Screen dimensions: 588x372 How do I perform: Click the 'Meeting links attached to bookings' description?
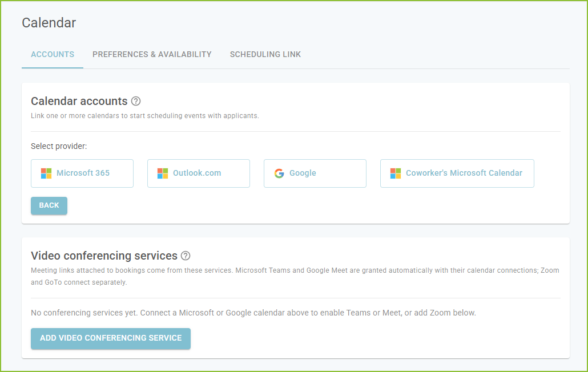point(295,276)
